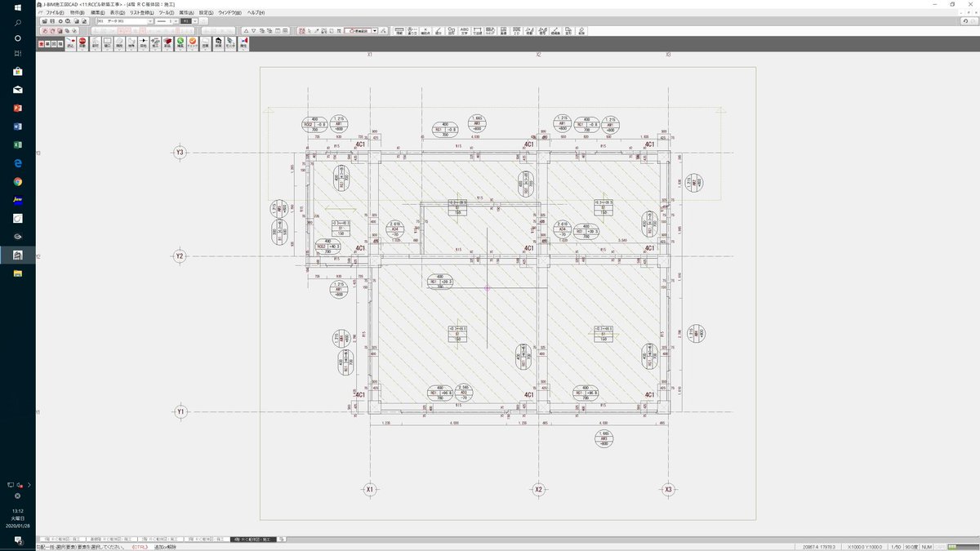Open the 表示(D) menu
This screenshot has height=551, width=980.
pos(118,13)
